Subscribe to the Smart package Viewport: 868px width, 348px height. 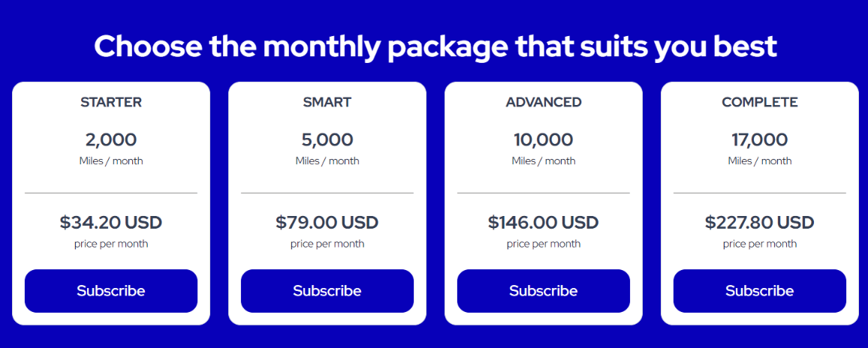click(327, 291)
